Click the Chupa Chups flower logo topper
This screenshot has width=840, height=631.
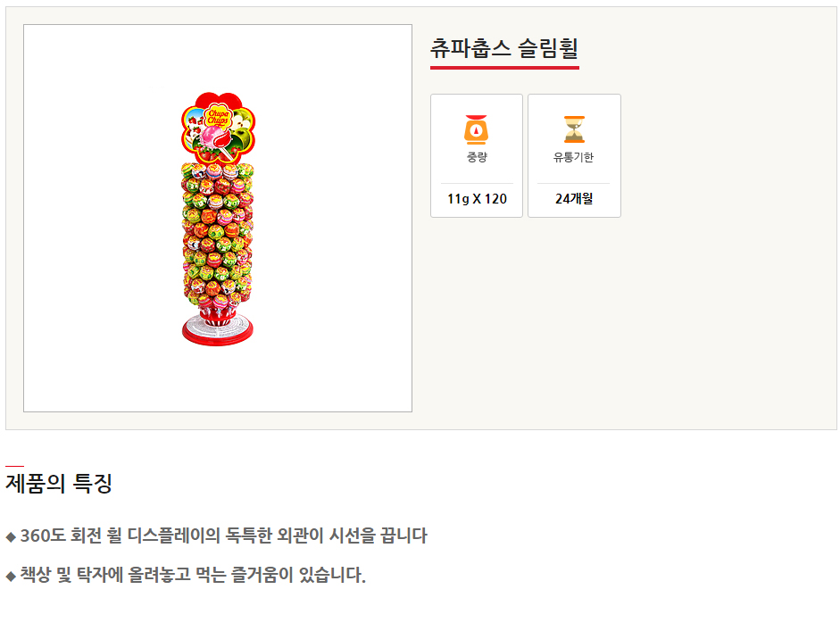[219, 127]
